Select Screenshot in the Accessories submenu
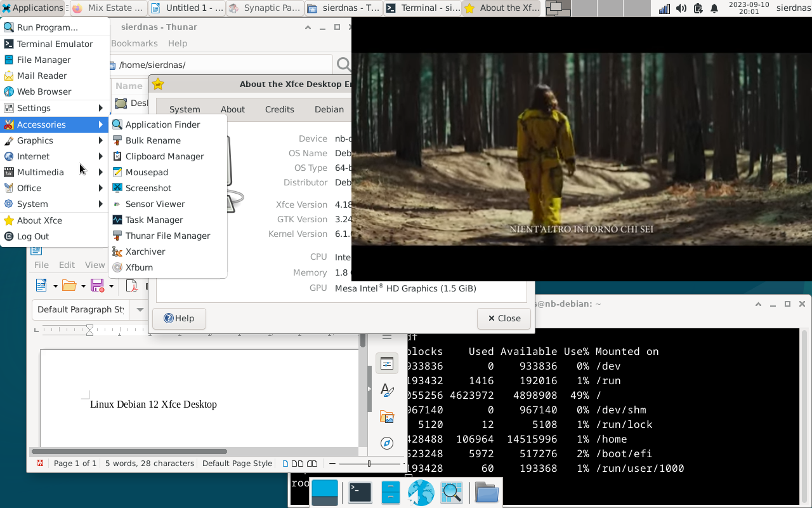Screen dimensions: 812x508 [168, 188]
